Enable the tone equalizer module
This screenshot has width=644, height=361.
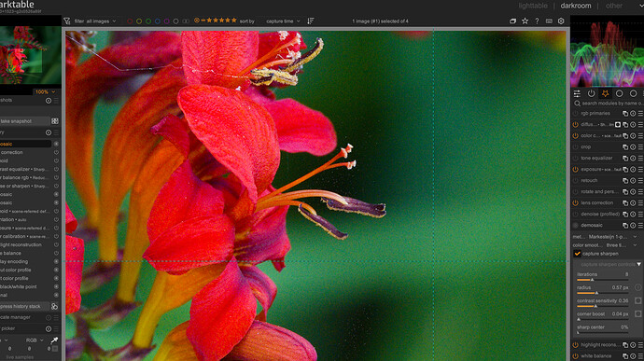click(x=576, y=159)
